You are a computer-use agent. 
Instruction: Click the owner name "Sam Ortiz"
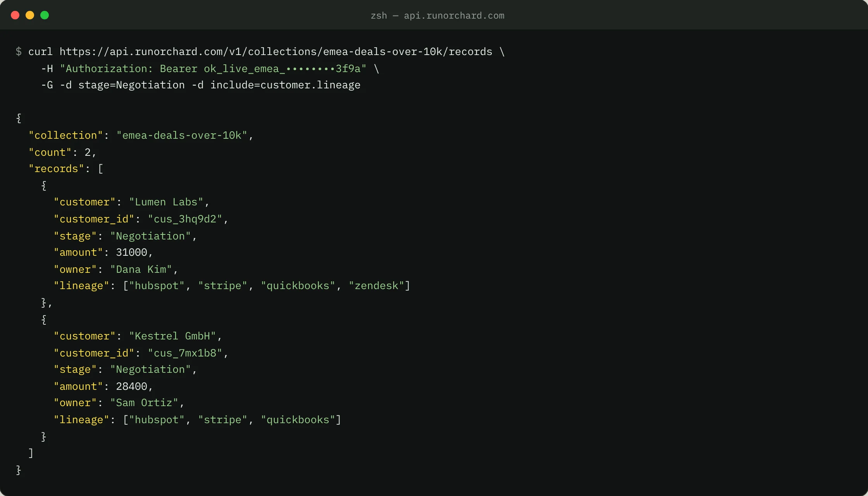coord(144,403)
